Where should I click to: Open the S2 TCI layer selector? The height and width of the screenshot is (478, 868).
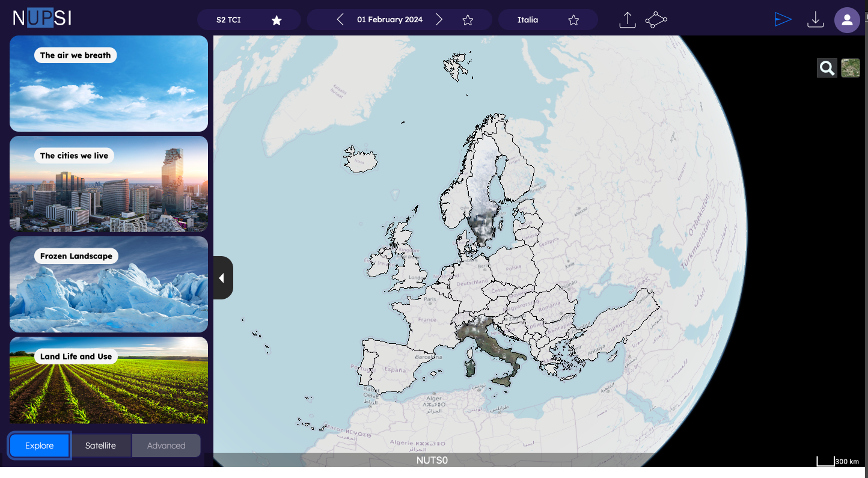[229, 20]
